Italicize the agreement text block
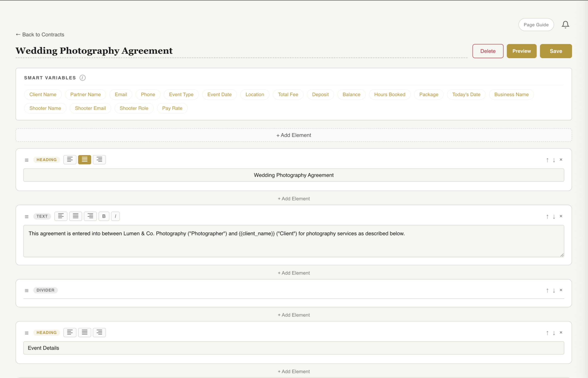Viewport: 588px width, 378px height. 115,216
